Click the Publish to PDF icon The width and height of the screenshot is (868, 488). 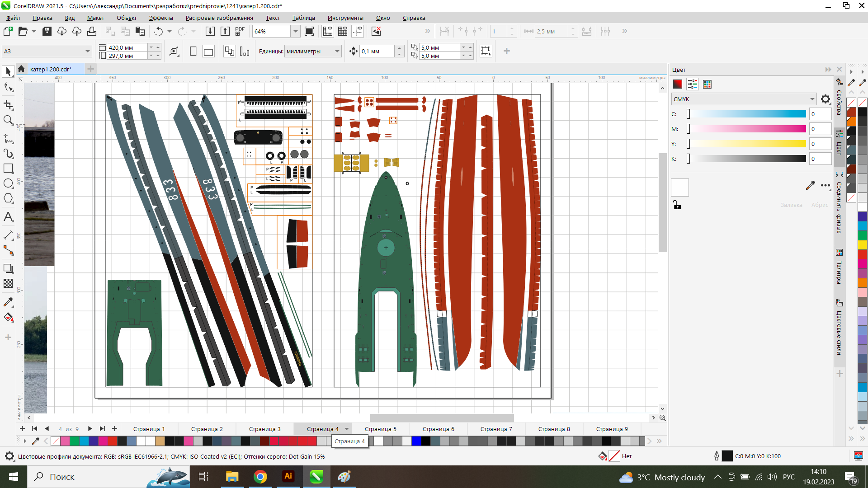[240, 31]
